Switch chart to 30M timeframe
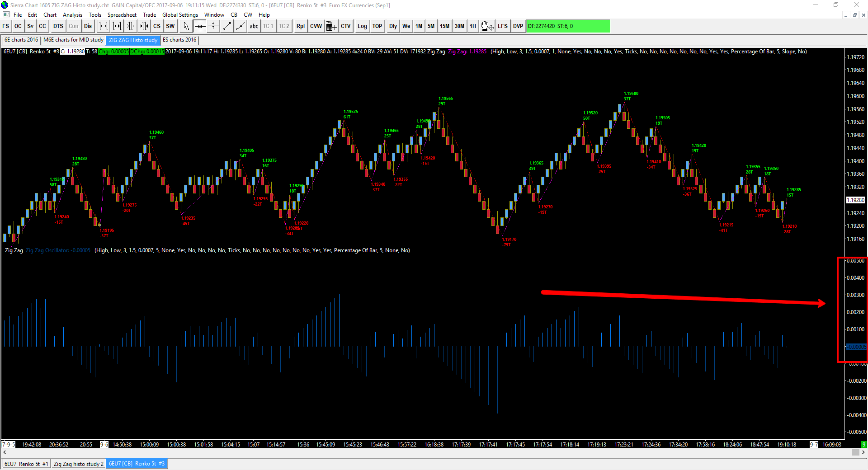868x470 pixels. [x=460, y=26]
